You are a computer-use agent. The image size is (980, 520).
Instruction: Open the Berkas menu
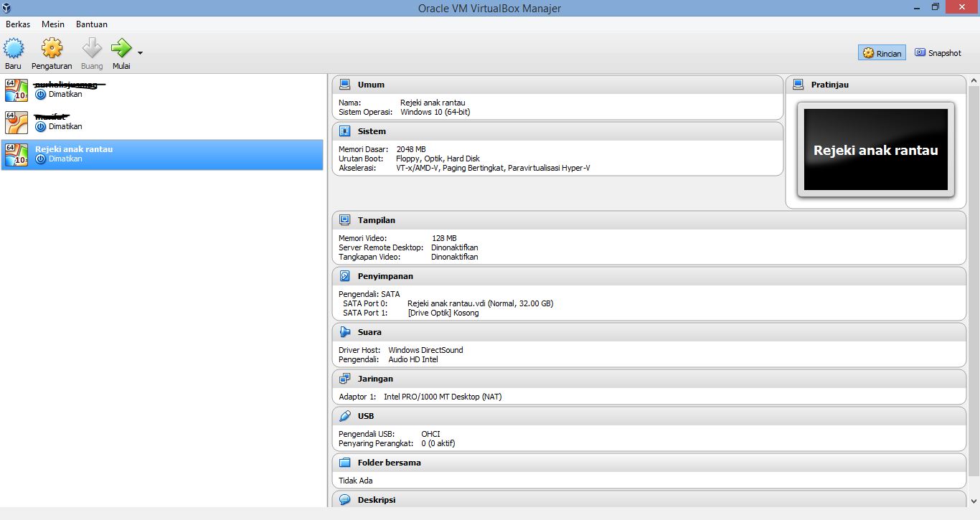[18, 24]
